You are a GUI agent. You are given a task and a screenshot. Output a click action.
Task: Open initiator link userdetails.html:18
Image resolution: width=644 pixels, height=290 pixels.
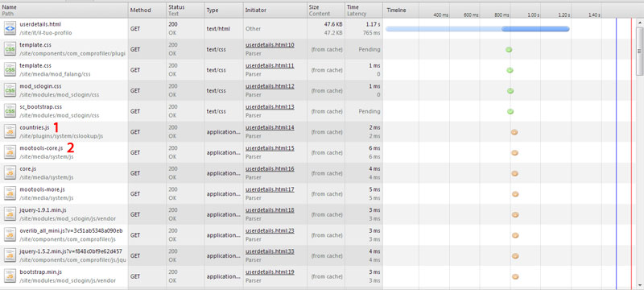(270, 210)
